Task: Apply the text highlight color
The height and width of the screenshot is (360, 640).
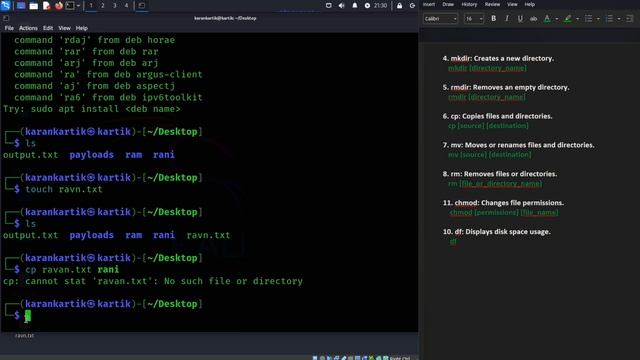Action: [x=568, y=19]
